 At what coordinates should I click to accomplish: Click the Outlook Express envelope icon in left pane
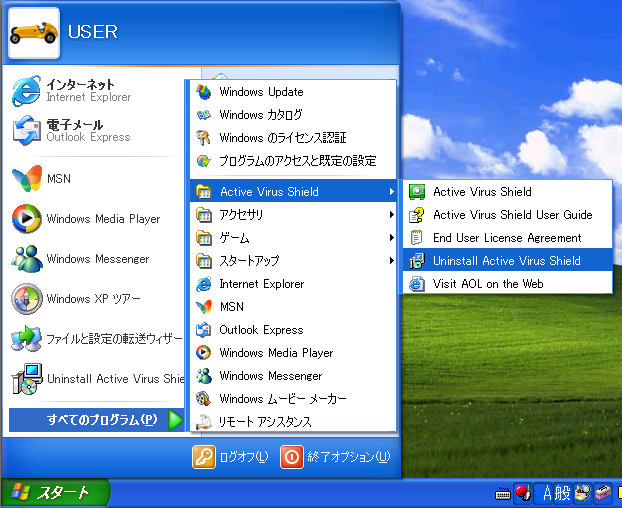pos(27,130)
